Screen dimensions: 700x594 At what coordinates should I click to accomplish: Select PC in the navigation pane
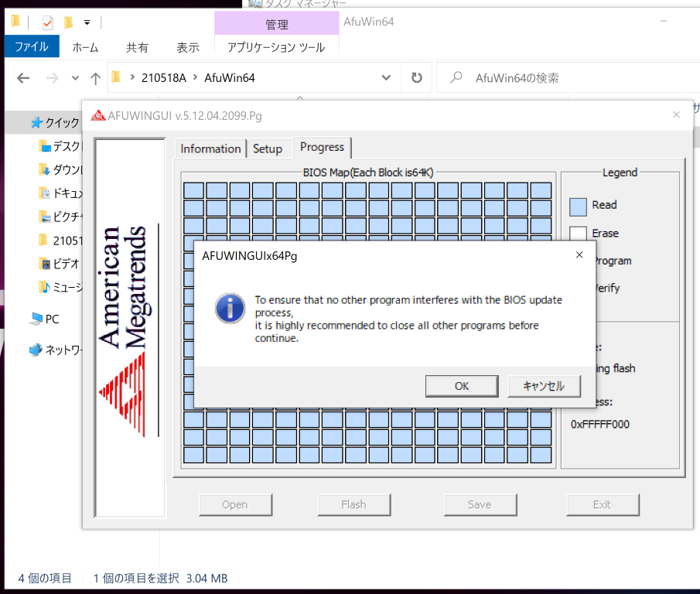(x=45, y=319)
